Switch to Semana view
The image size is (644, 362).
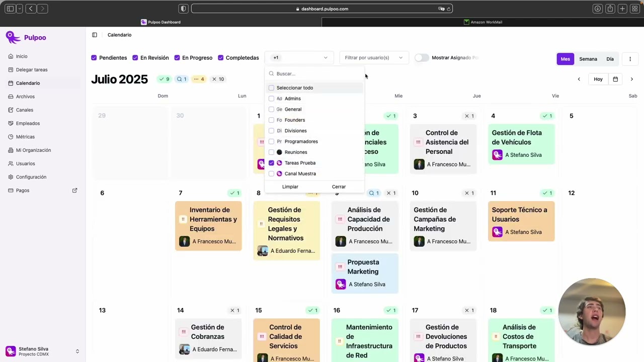click(x=588, y=59)
